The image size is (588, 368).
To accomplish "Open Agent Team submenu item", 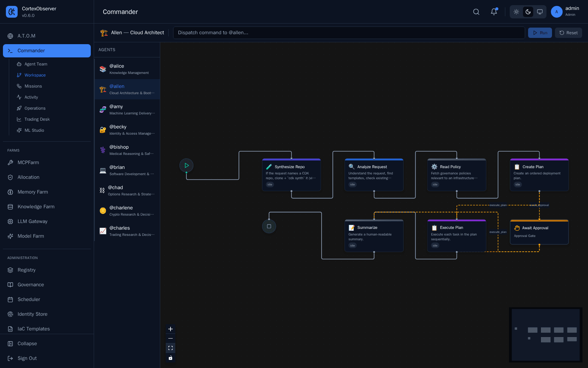I will (51, 64).
